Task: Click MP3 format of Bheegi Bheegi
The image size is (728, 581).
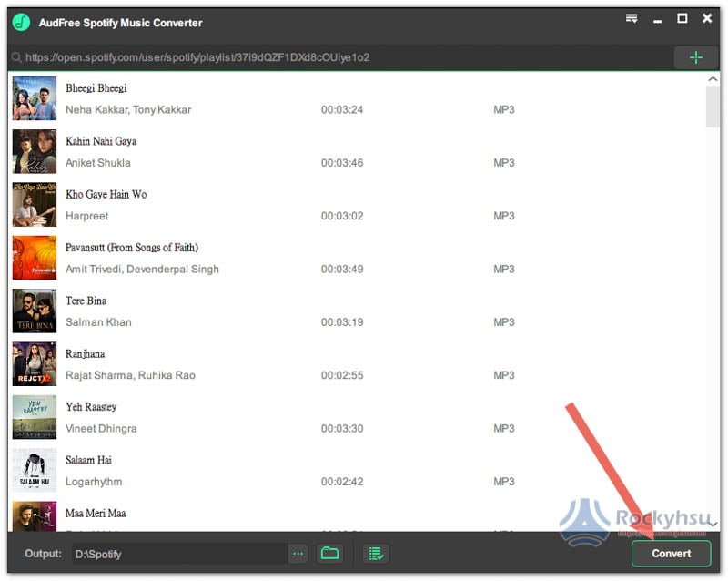Action: (x=504, y=109)
